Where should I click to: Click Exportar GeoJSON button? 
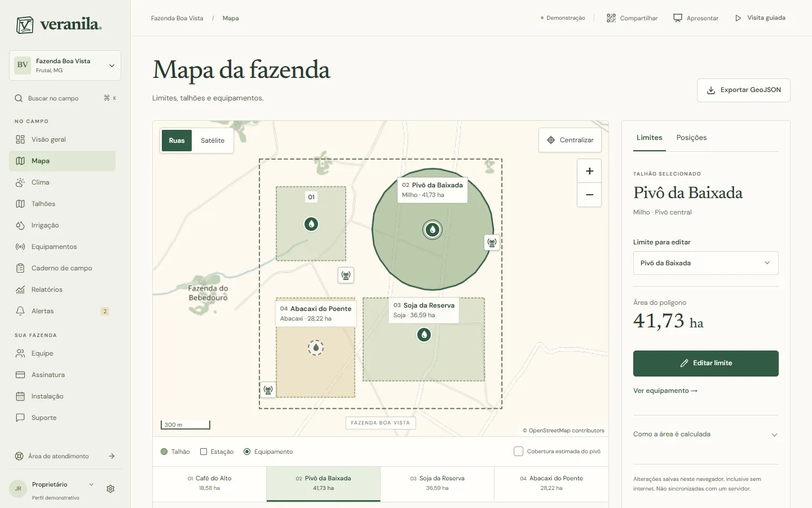[x=743, y=90]
